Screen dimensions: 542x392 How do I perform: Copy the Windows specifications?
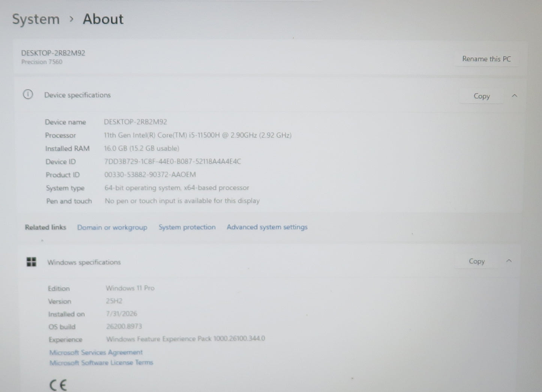[x=477, y=261]
